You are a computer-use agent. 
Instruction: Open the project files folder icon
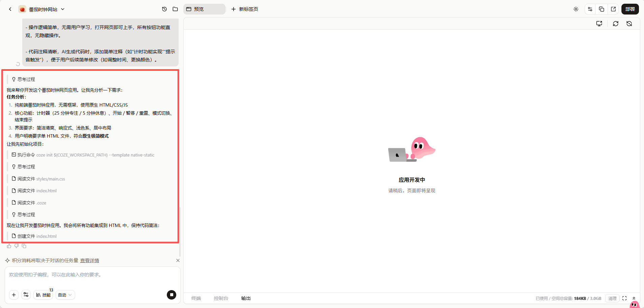tap(175, 9)
